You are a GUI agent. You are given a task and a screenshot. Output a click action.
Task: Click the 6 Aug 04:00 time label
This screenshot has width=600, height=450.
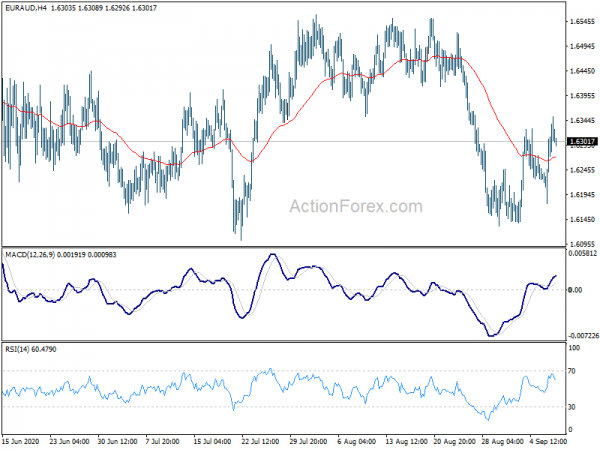point(357,441)
